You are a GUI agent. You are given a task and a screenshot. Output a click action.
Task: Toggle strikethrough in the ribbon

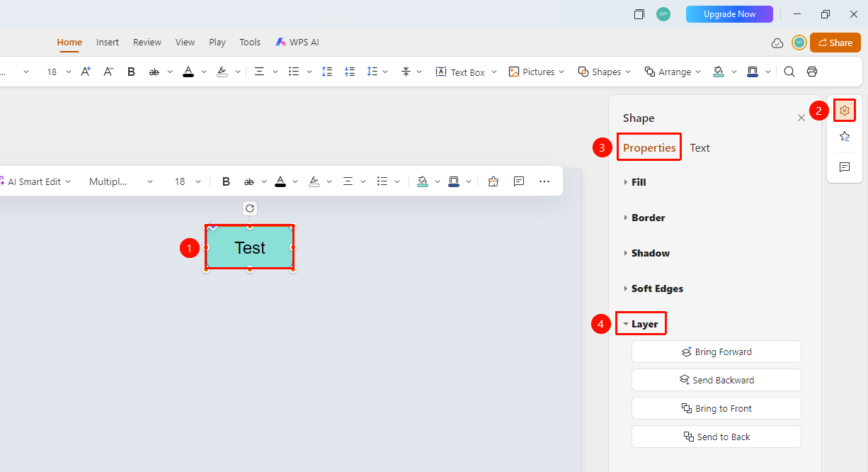[x=154, y=72]
